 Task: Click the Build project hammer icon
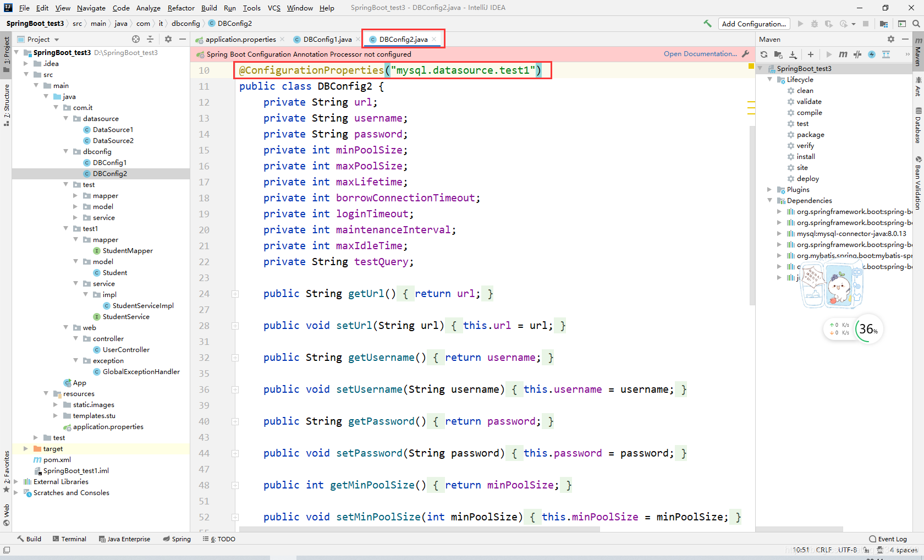(x=707, y=24)
